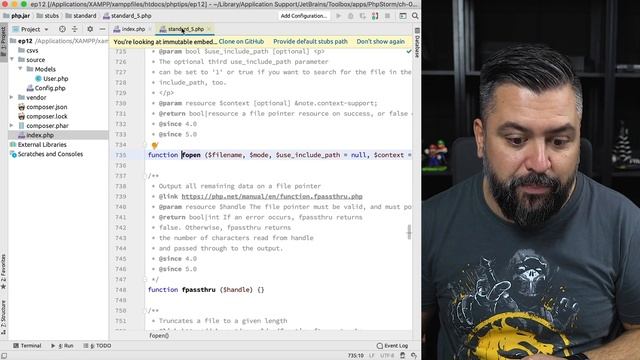This screenshot has width=640, height=360.
Task: Click the Stop square icon in the toolbar
Action: 387,16
